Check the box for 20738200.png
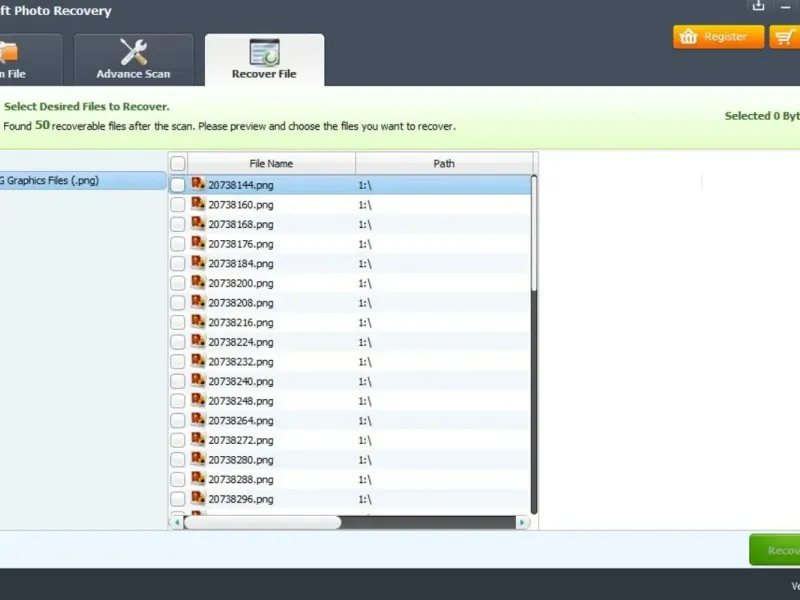The height and width of the screenshot is (600, 800). click(178, 283)
